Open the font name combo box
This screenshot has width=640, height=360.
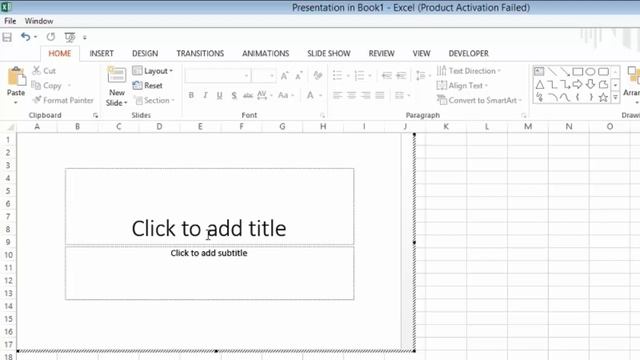tap(218, 76)
